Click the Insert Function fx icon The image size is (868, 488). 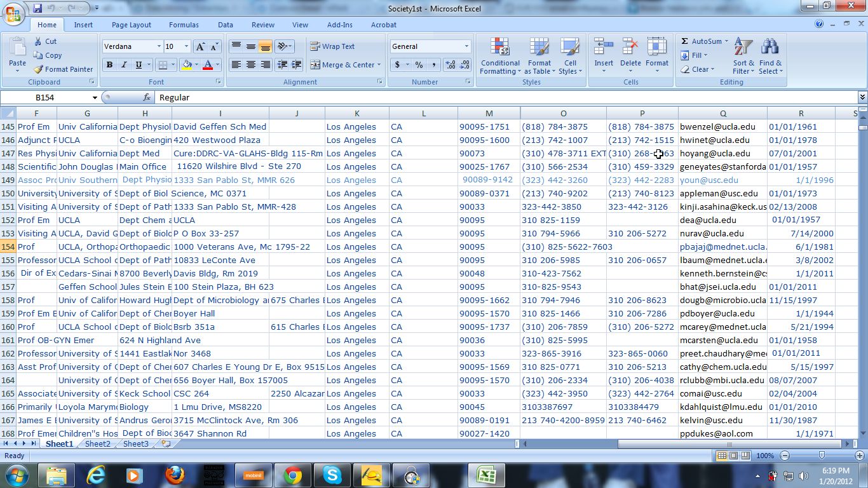pos(147,97)
